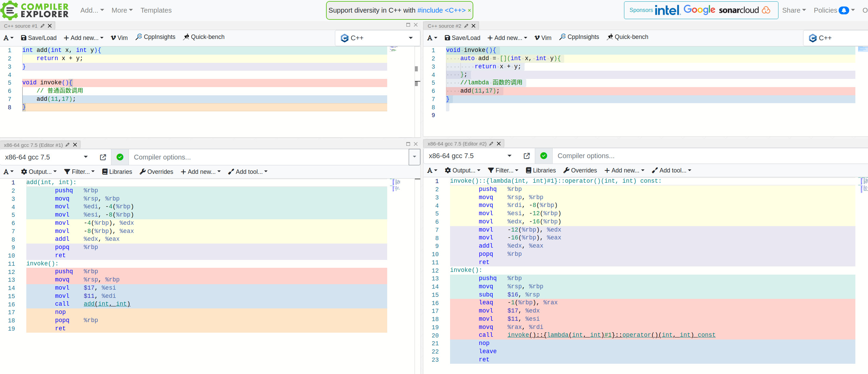The height and width of the screenshot is (374, 868).
Task: Open Overrides in the right compiler pane
Action: pos(580,170)
